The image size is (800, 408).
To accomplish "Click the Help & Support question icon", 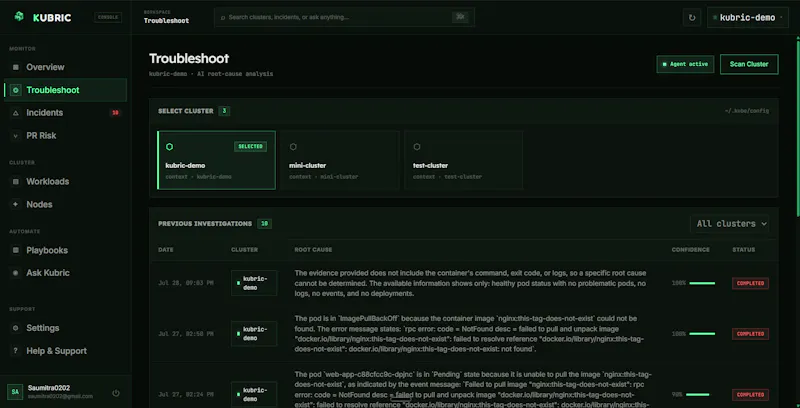I will (x=16, y=351).
